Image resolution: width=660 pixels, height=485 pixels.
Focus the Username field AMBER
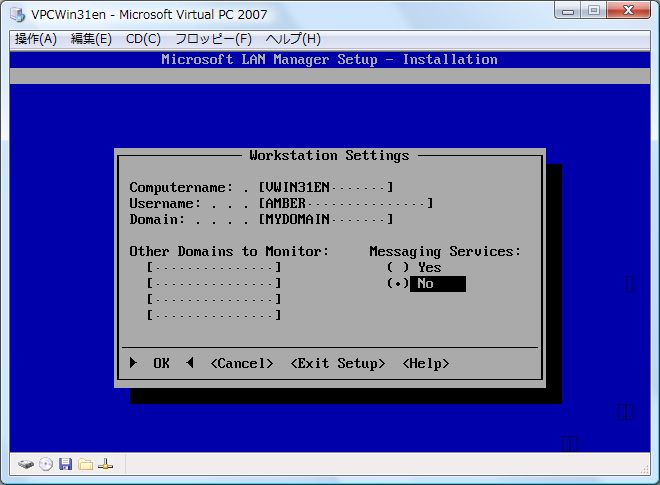[x=346, y=203]
